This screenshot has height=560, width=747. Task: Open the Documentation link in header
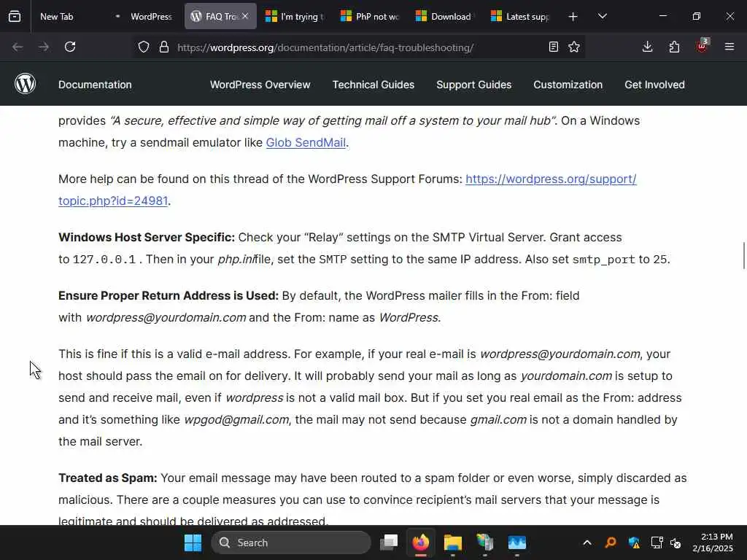point(95,85)
